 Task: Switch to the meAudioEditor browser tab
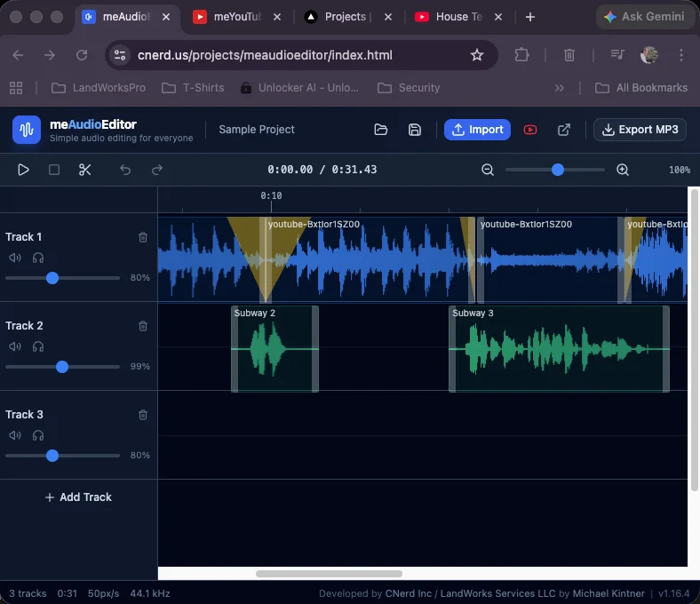pyautogui.click(x=126, y=17)
